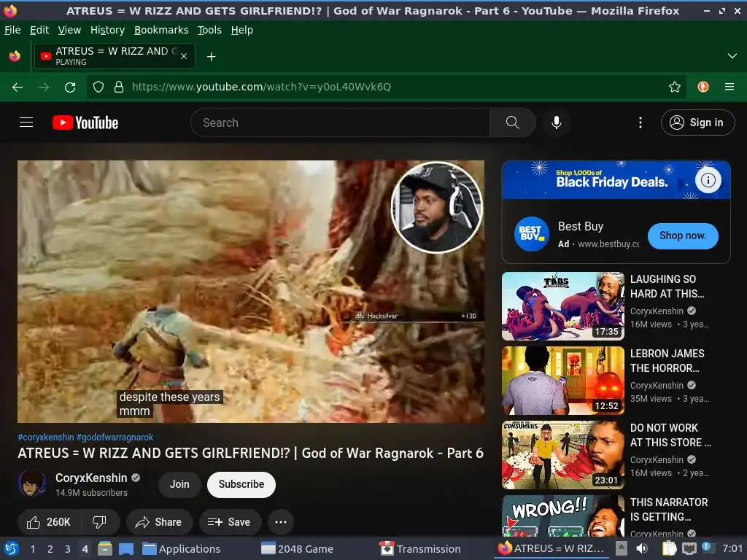Open clipboard manager tray icon

670,548
